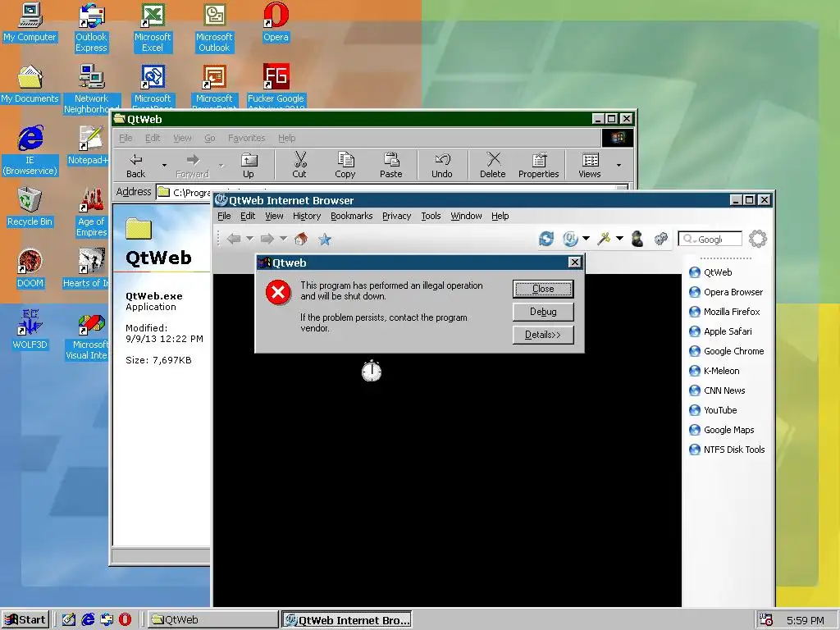Open the settings gears icon in browser toolbar
840x630 pixels.
pos(661,239)
